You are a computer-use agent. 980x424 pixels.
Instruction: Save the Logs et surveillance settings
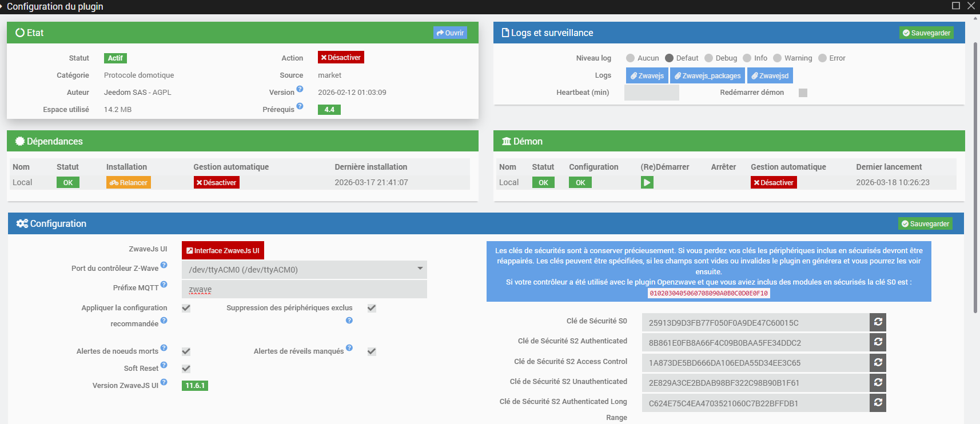[x=926, y=33]
